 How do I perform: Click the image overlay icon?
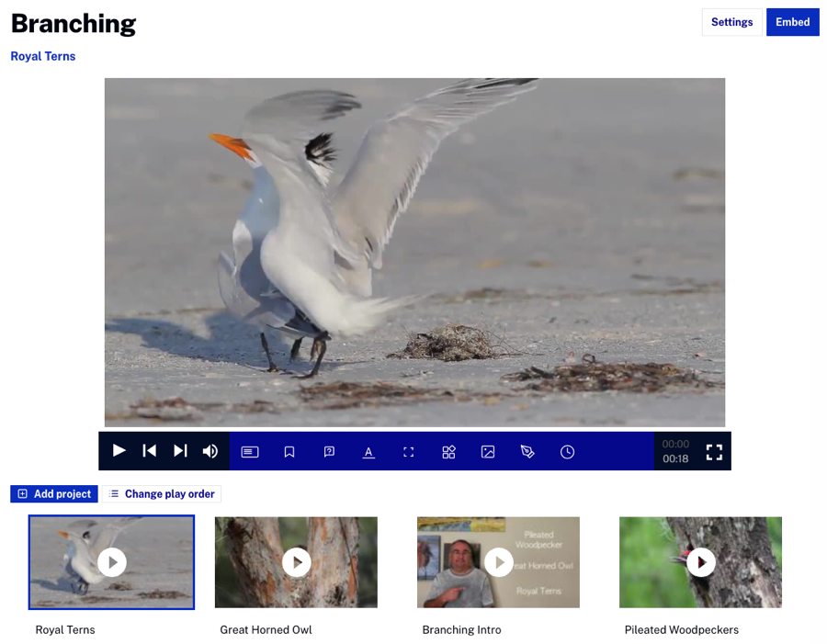tap(488, 452)
